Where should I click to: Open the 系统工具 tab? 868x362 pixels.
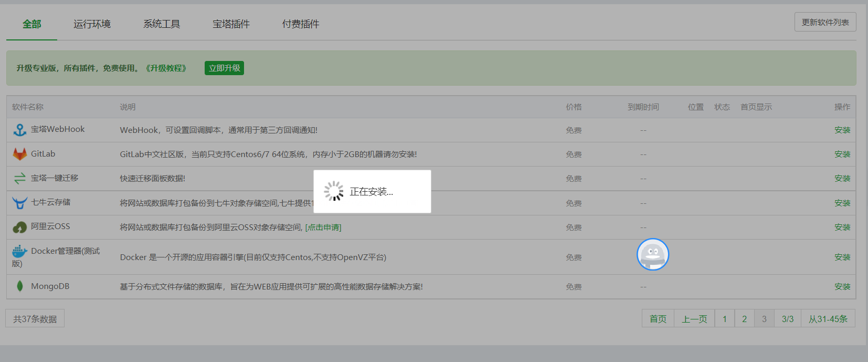click(162, 24)
